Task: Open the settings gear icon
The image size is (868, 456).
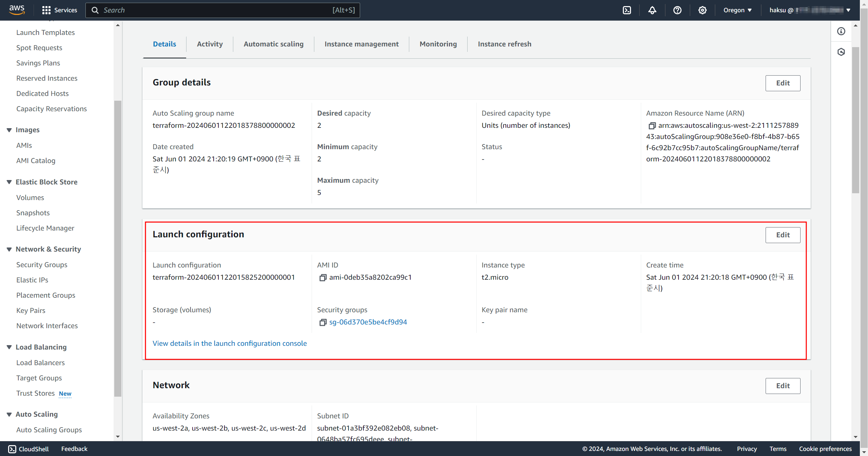Action: pos(702,10)
